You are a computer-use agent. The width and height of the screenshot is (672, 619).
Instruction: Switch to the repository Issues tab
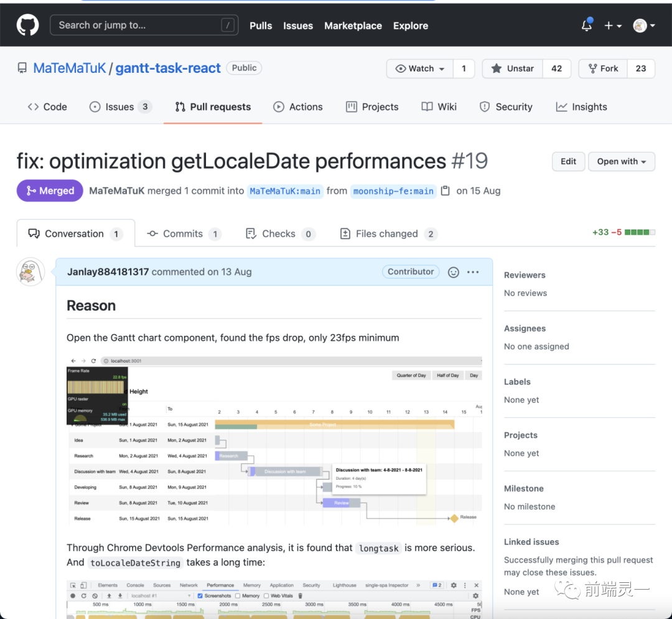(120, 106)
